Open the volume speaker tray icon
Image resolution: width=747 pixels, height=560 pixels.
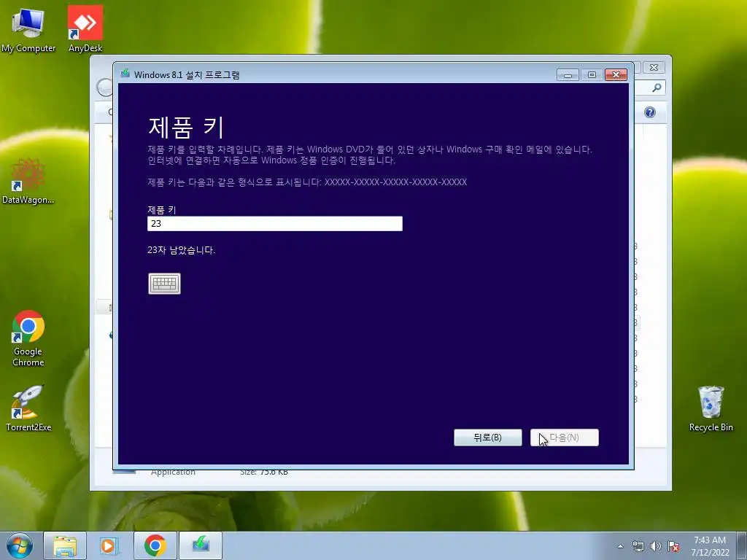coord(656,546)
